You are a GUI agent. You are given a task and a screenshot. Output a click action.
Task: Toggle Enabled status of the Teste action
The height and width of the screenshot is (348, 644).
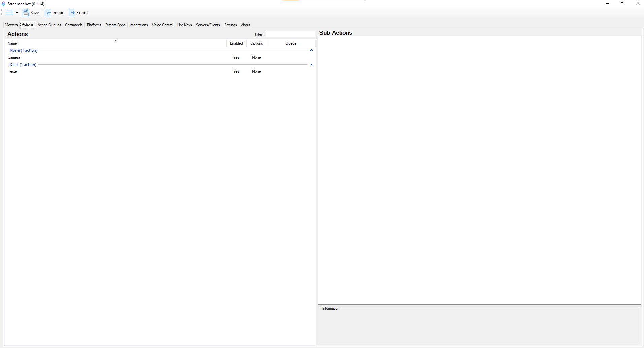[236, 71]
